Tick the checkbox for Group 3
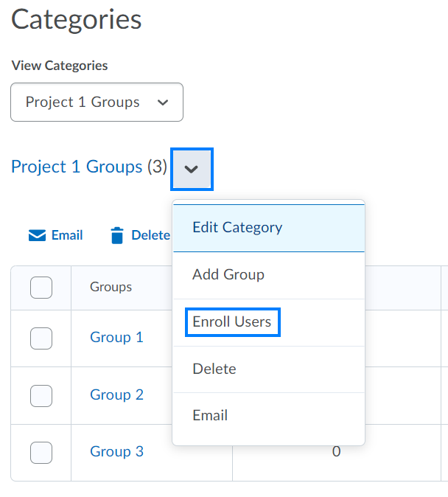448x497 pixels. tap(41, 452)
